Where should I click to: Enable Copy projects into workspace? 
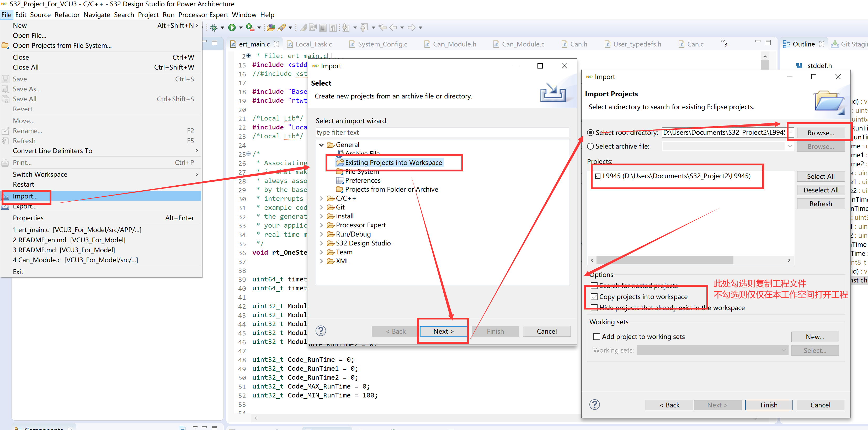594,297
